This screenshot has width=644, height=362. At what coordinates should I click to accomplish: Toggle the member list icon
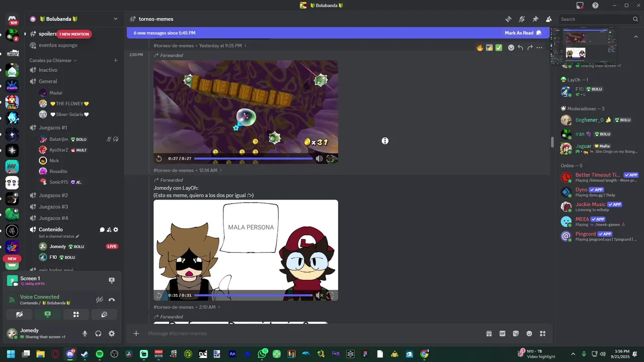click(549, 19)
